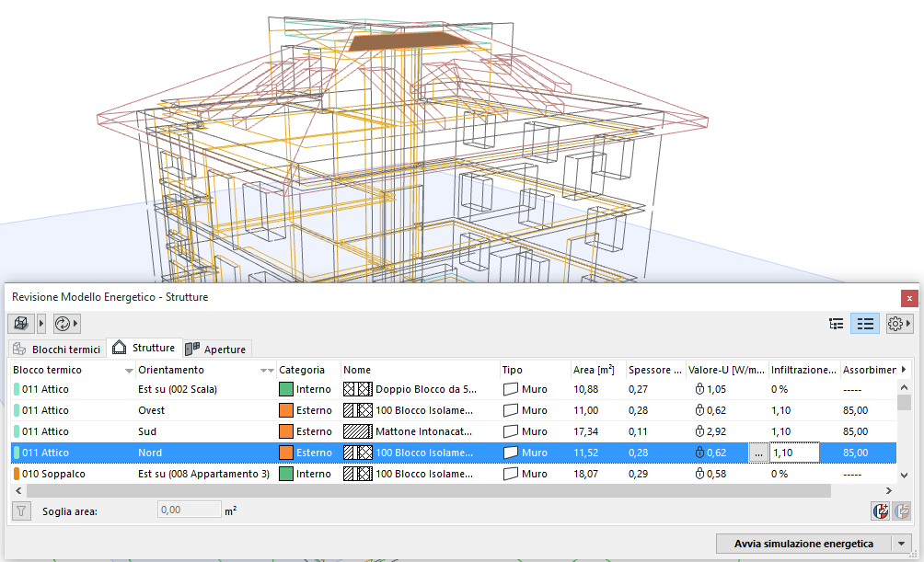Open Orientamento column sort dropdown
This screenshot has width=924, height=562.
[x=267, y=371]
